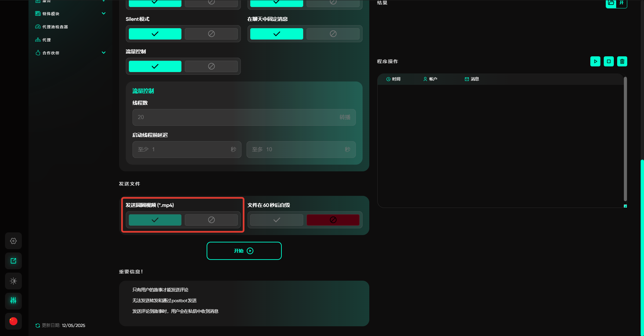Toggle brightness theme sun icon

click(13, 281)
